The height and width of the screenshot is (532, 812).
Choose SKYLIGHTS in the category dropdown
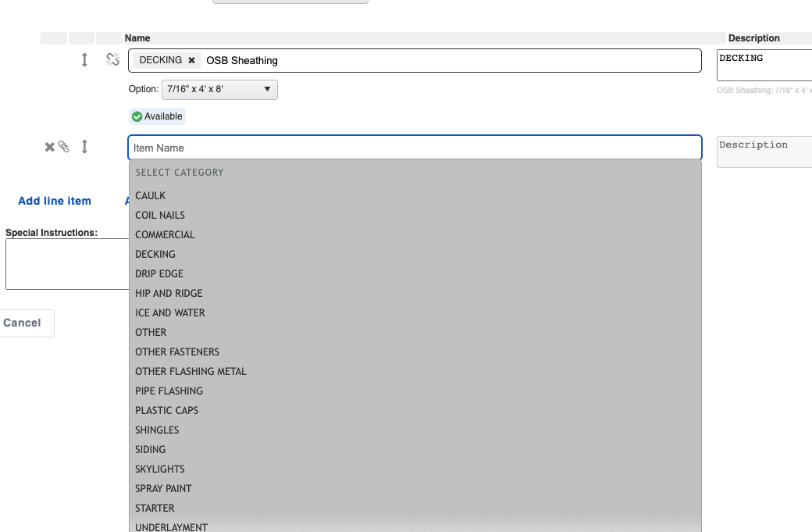(160, 470)
